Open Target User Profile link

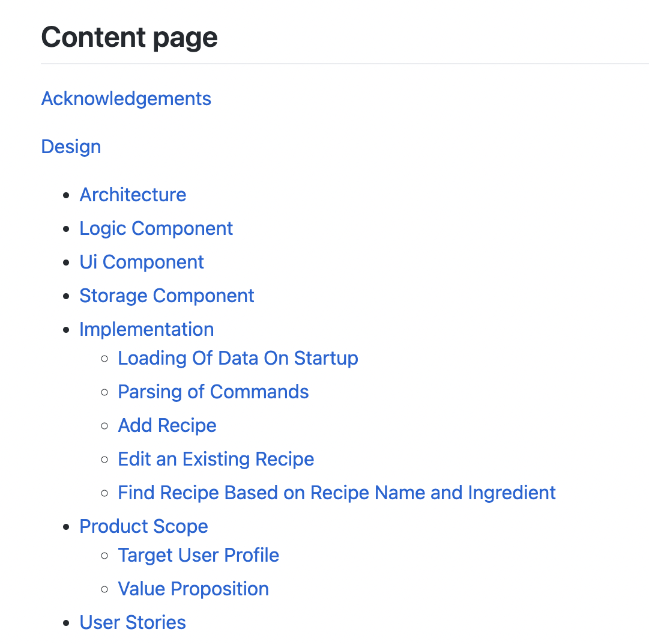(199, 555)
